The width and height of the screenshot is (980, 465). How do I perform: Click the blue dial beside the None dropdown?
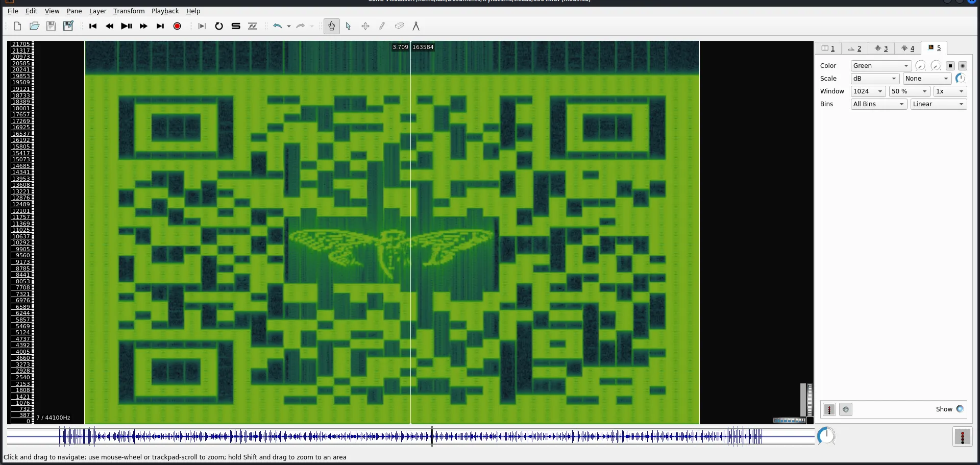[960, 78]
